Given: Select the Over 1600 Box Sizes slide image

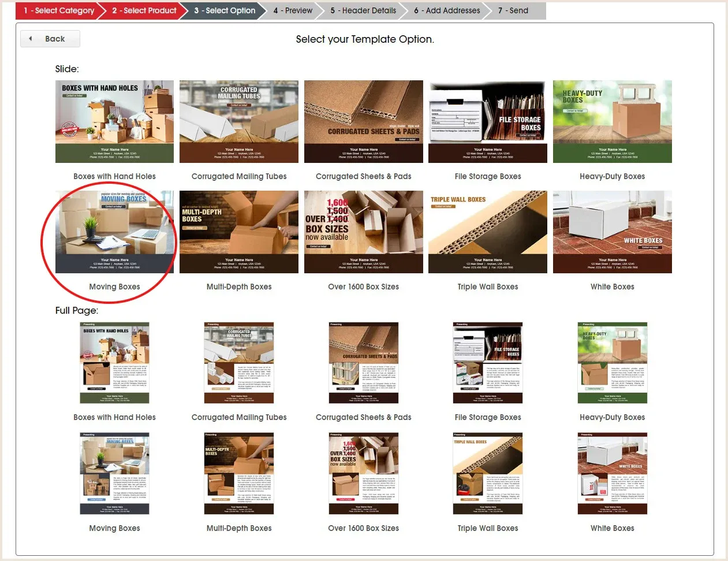Looking at the screenshot, I should [364, 232].
